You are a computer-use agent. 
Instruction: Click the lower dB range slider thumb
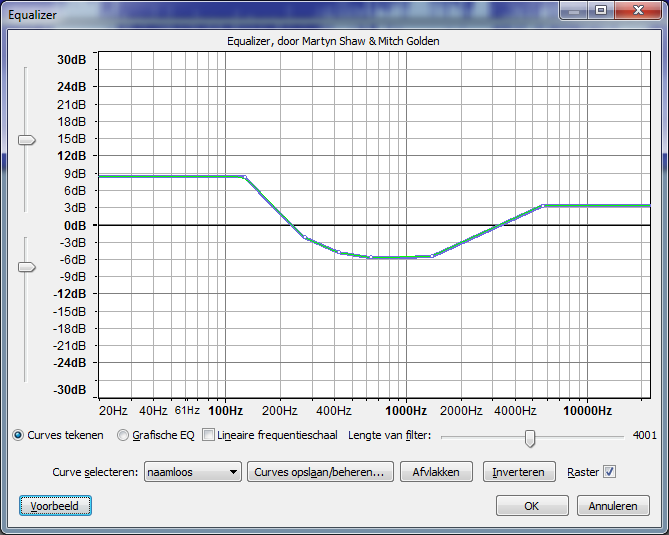pos(26,267)
